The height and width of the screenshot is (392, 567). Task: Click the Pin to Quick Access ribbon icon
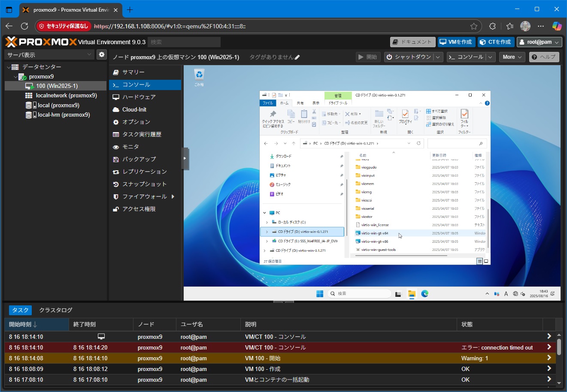pos(273,119)
